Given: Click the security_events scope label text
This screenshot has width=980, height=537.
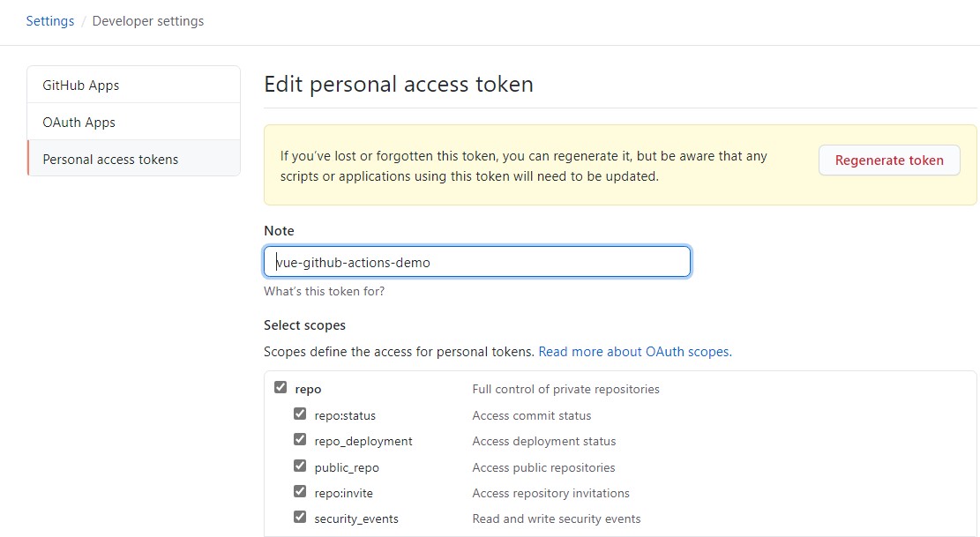Looking at the screenshot, I should click(356, 518).
